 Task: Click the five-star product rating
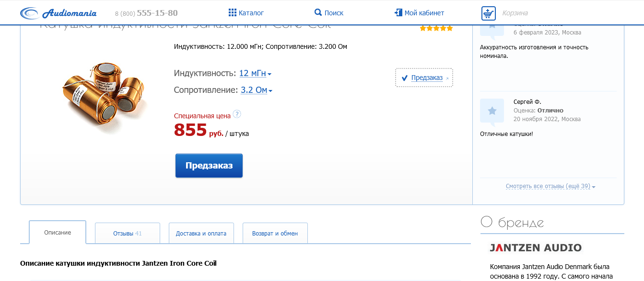click(x=436, y=29)
